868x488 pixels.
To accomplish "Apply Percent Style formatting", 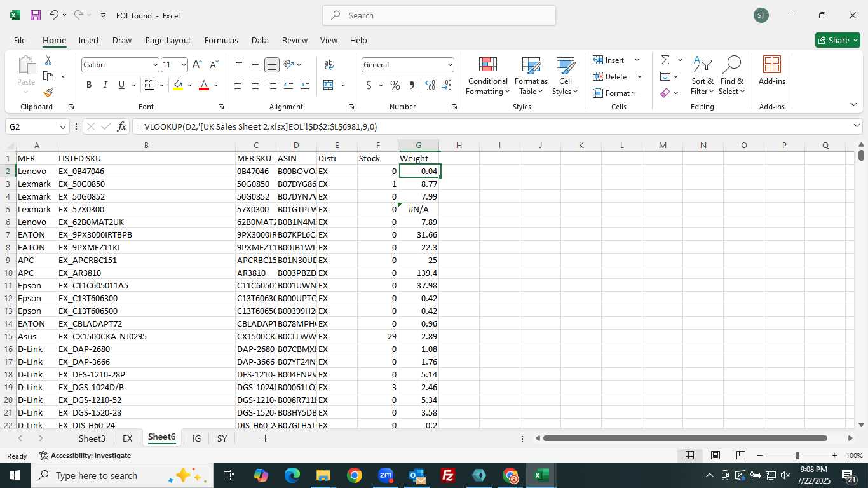I will [x=395, y=85].
